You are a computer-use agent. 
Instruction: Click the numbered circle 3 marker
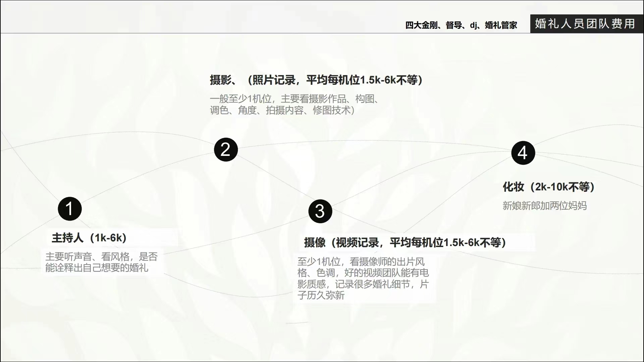click(320, 211)
